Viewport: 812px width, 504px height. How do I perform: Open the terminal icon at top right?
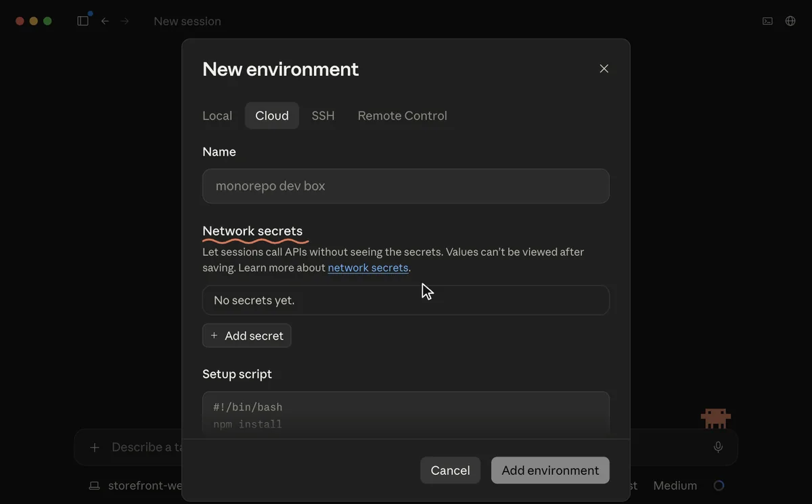767,21
